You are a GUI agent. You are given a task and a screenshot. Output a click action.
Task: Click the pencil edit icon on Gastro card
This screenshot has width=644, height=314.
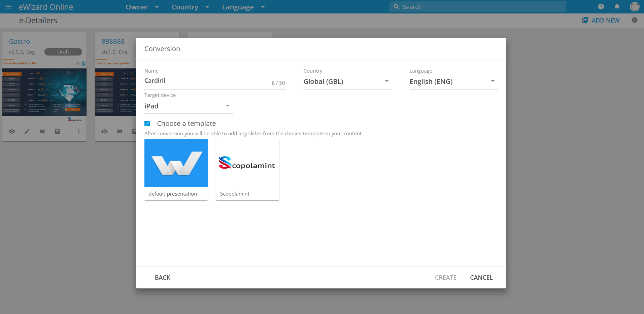click(27, 132)
